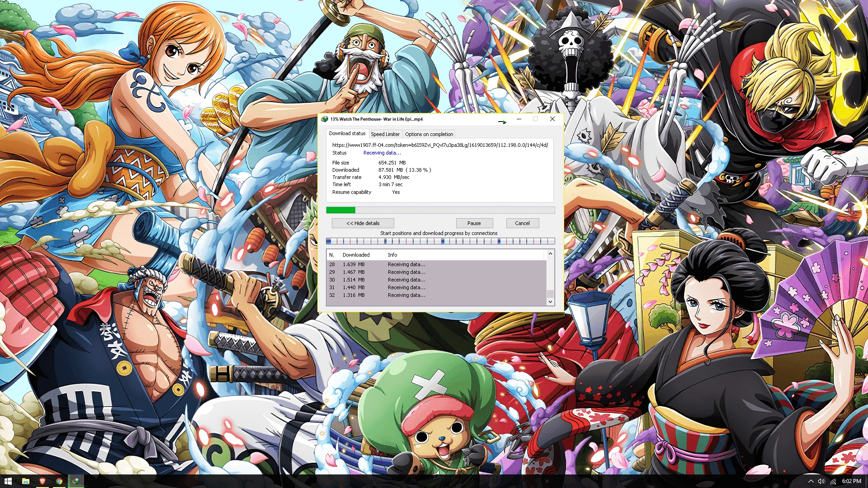Click the N. column header

pos(333,255)
